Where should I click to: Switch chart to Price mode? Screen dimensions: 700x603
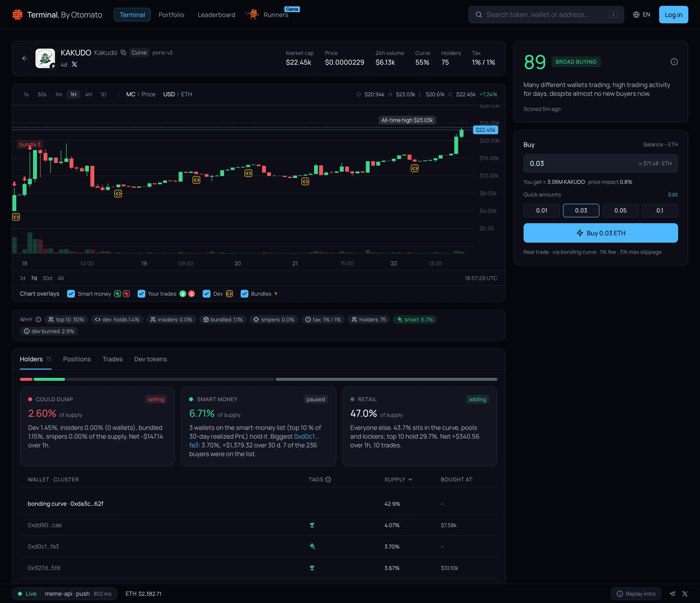(148, 94)
